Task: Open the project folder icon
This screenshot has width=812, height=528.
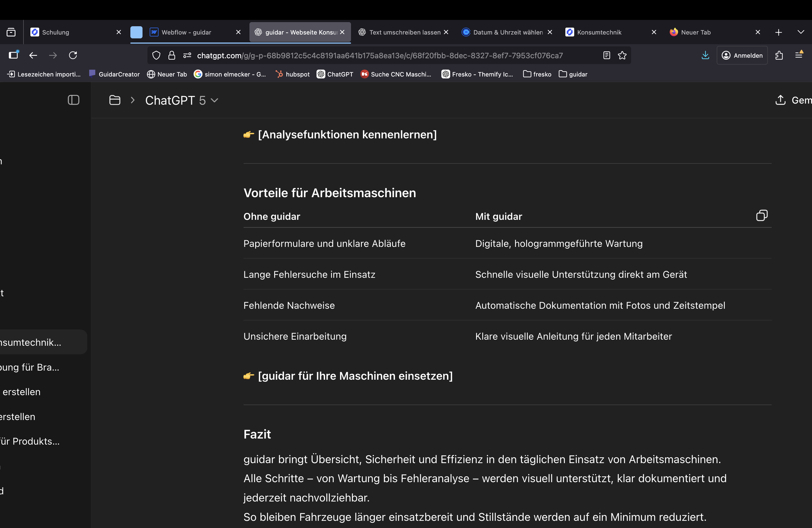Action: click(x=115, y=100)
